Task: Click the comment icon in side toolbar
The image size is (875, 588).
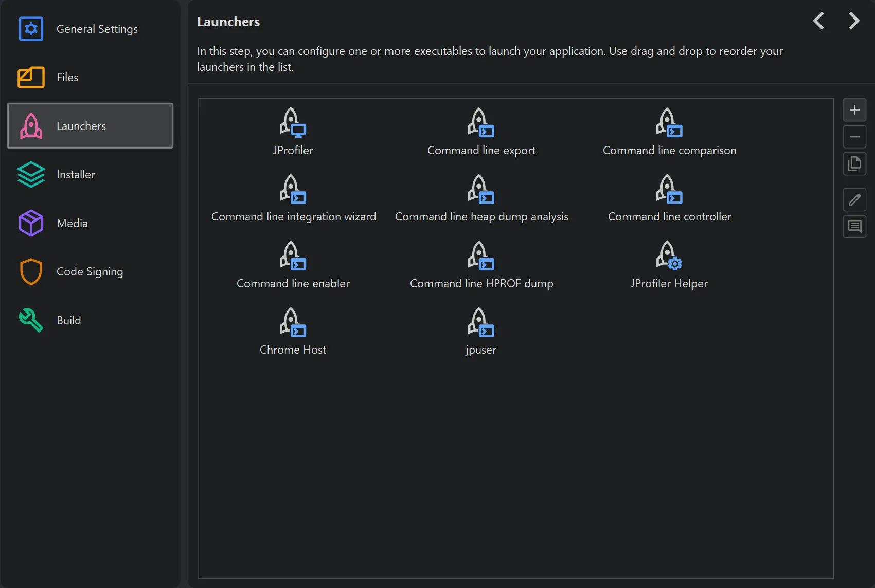Action: click(854, 227)
